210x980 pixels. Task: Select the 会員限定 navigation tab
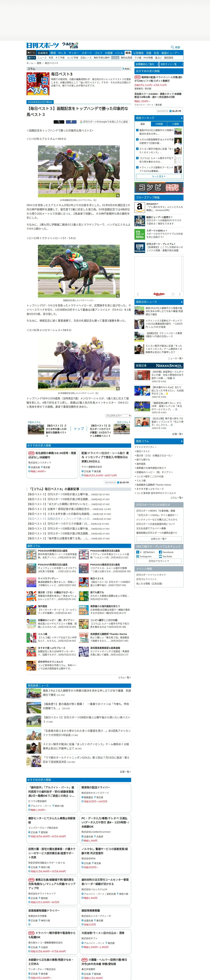coord(43,53)
